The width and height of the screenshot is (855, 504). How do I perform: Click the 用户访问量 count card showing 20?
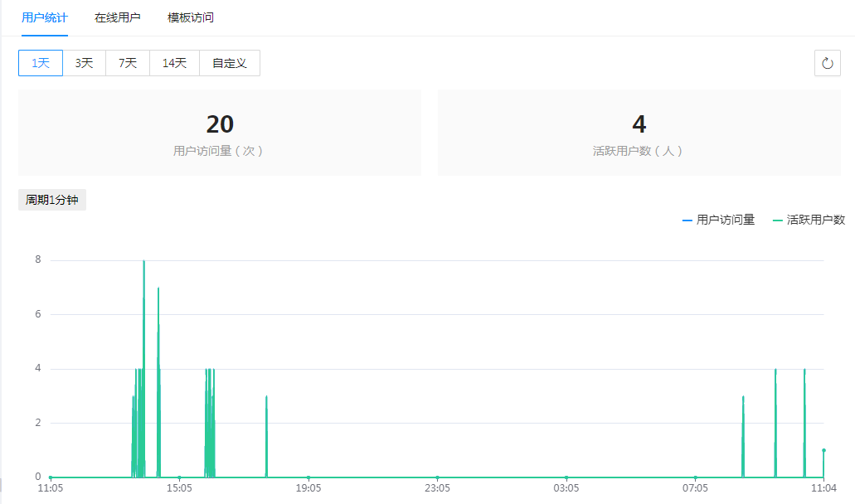(220, 133)
